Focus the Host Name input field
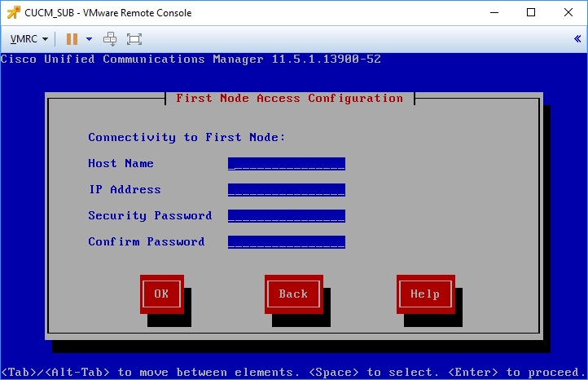 [x=287, y=164]
